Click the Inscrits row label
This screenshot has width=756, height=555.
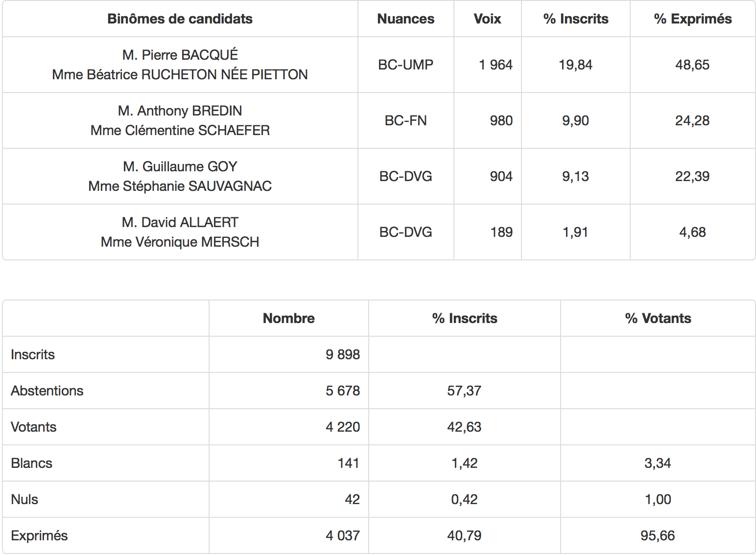click(x=33, y=354)
